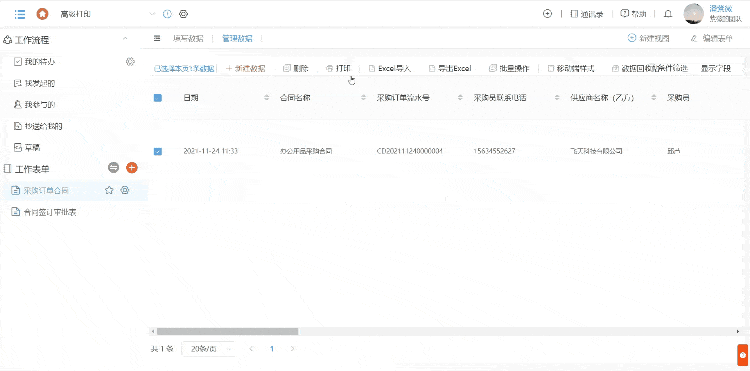Toggle the hamburger icon left of 填写数据

click(157, 39)
